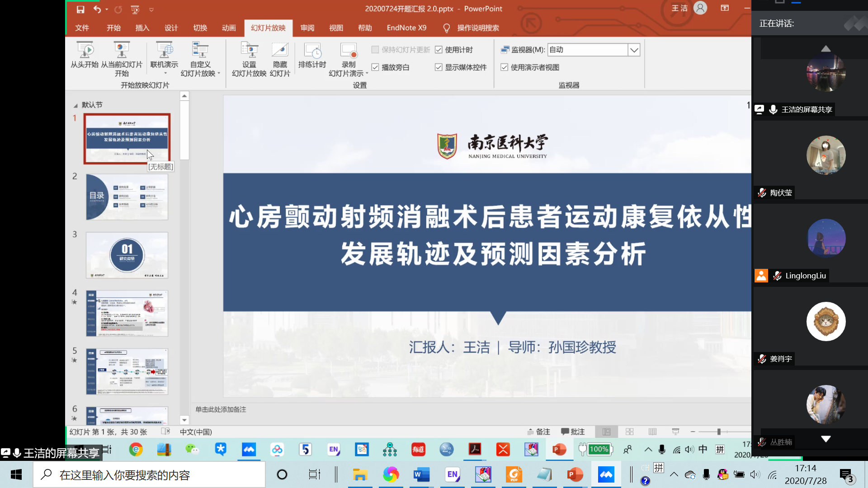Screen dimensions: 868x488
Task: Open the Insert (插入) ribbon tab
Action: (x=142, y=28)
